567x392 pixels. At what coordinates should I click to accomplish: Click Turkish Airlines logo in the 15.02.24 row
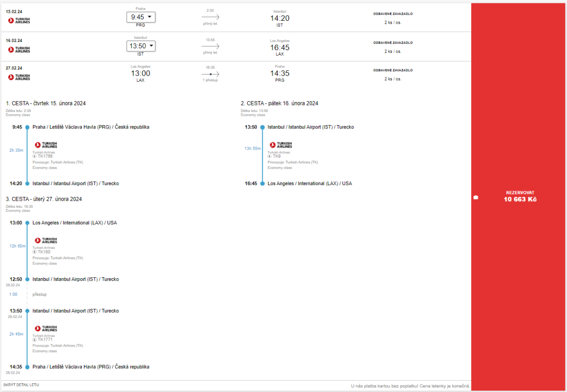pos(19,20)
